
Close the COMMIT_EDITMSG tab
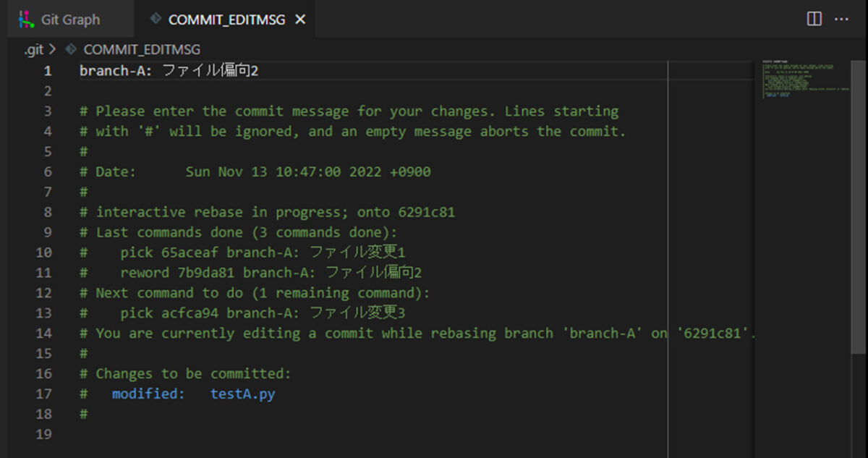pyautogui.click(x=300, y=20)
